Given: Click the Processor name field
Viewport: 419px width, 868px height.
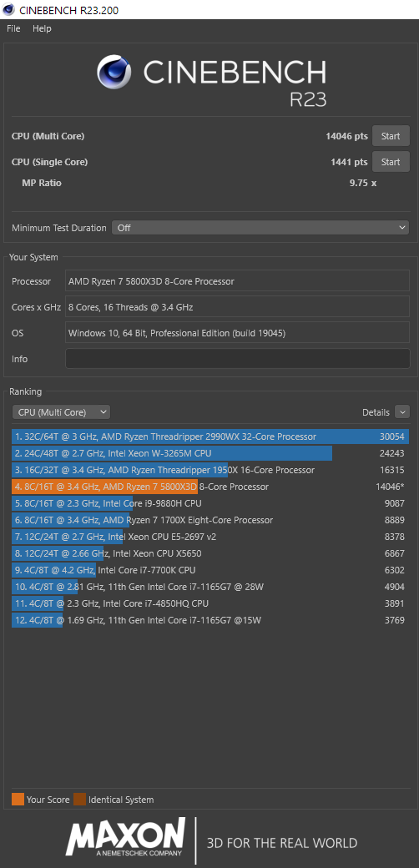Looking at the screenshot, I should point(237,281).
